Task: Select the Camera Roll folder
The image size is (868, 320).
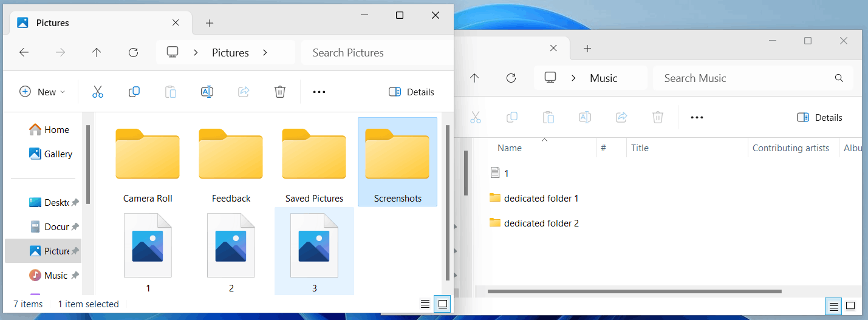Action: pos(148,162)
